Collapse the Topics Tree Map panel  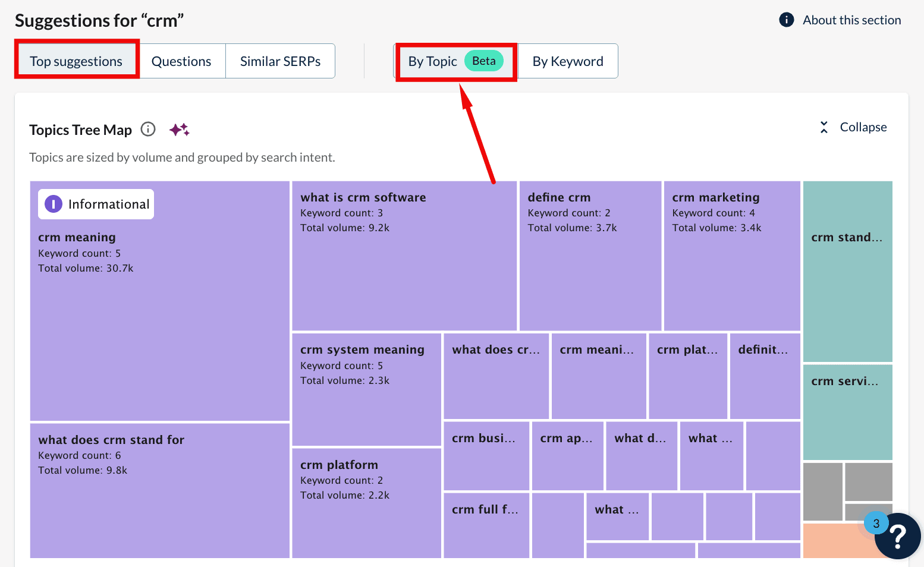[x=863, y=127]
